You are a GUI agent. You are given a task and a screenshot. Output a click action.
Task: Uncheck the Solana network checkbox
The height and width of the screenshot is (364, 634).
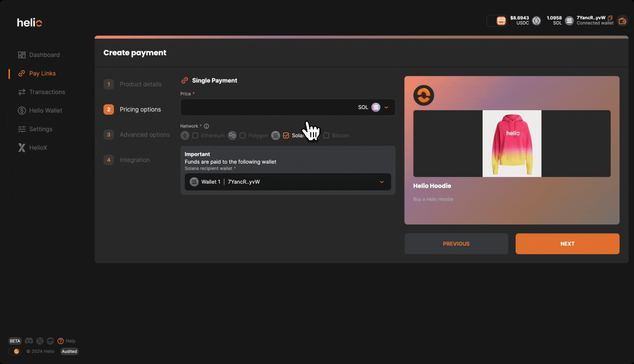[x=286, y=135]
